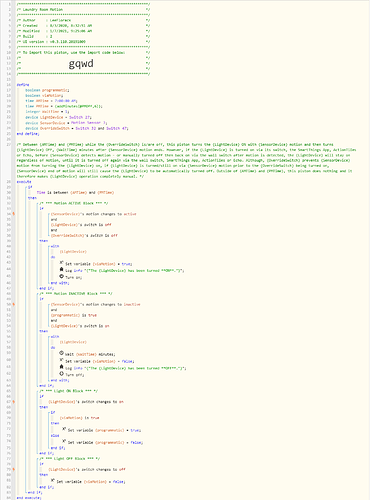Click the Turn off action text
The width and height of the screenshot is (372, 500).
pos(74,375)
